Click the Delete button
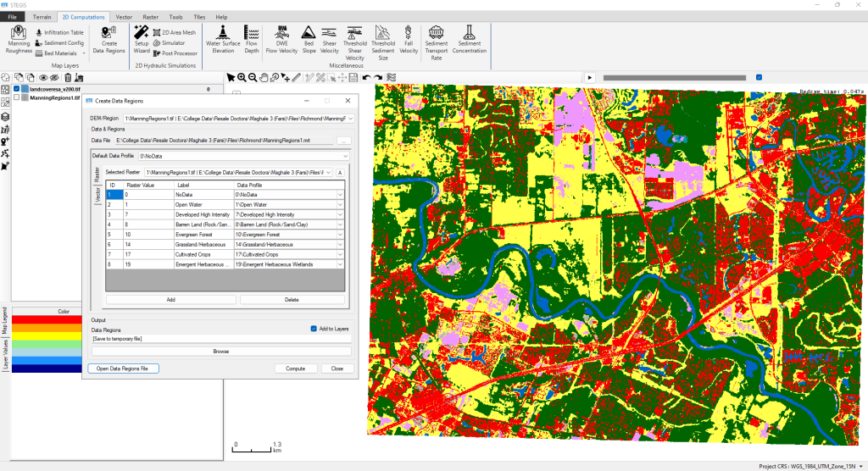Screen dimensions: 868x471 292,299
